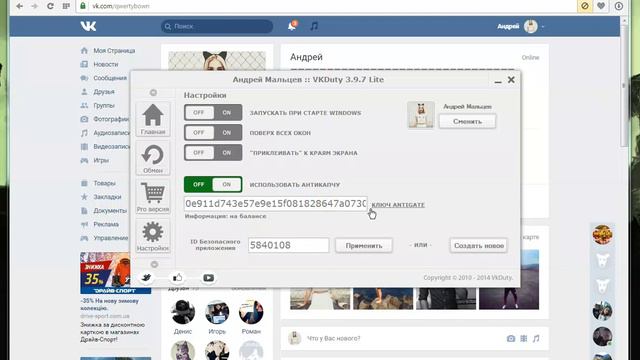The image size is (640, 360).
Task: Click the Twitter bird icon in VKDuty footer
Action: (146, 278)
